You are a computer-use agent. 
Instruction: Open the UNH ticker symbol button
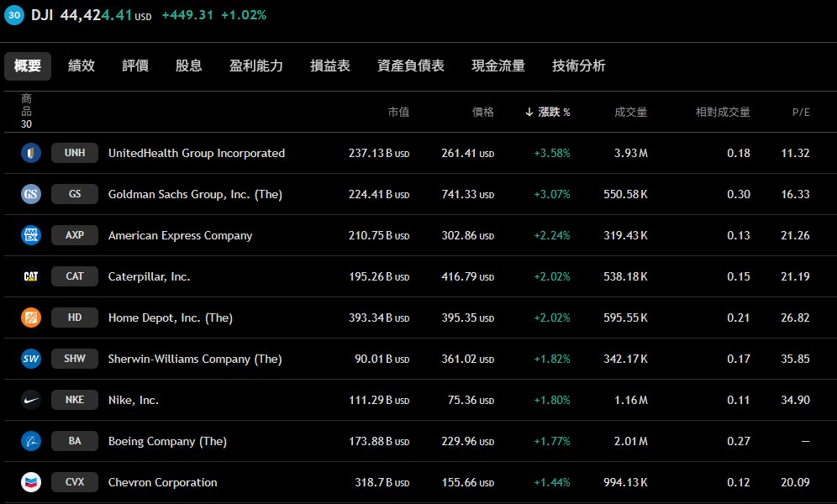click(x=75, y=153)
